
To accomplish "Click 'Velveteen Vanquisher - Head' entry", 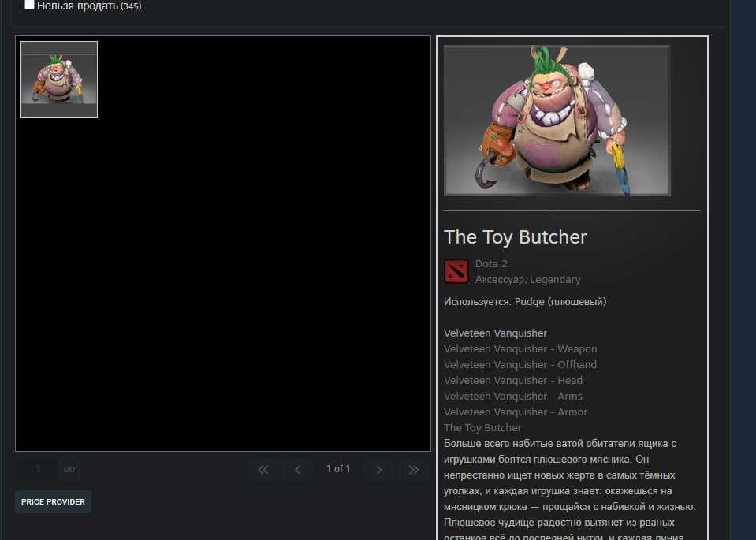I will tap(513, 381).
